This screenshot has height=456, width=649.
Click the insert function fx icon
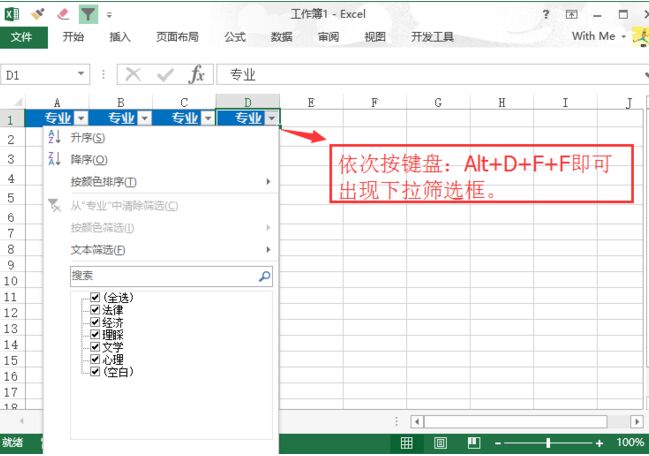point(197,75)
